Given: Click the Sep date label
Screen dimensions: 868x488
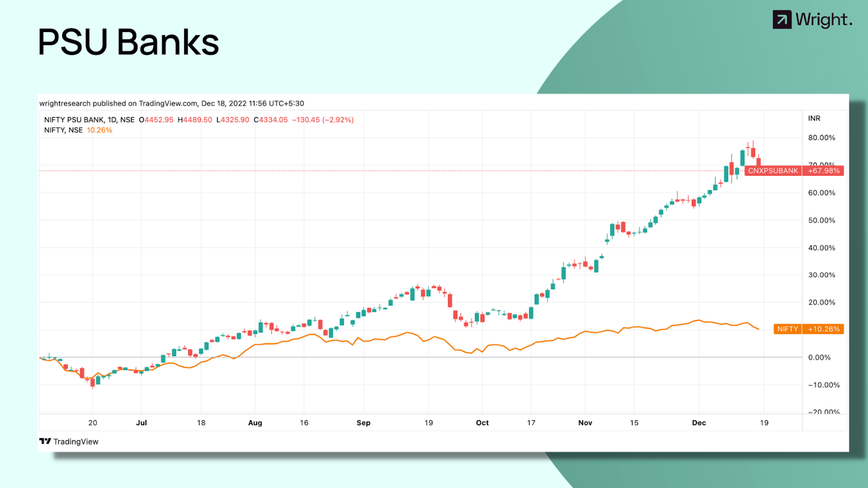Looking at the screenshot, I should [x=363, y=423].
